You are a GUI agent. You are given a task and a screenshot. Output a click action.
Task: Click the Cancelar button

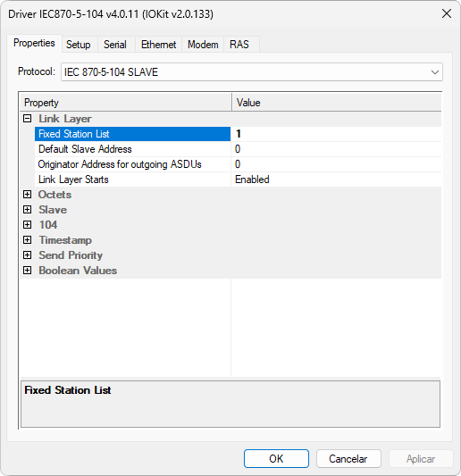click(x=348, y=459)
